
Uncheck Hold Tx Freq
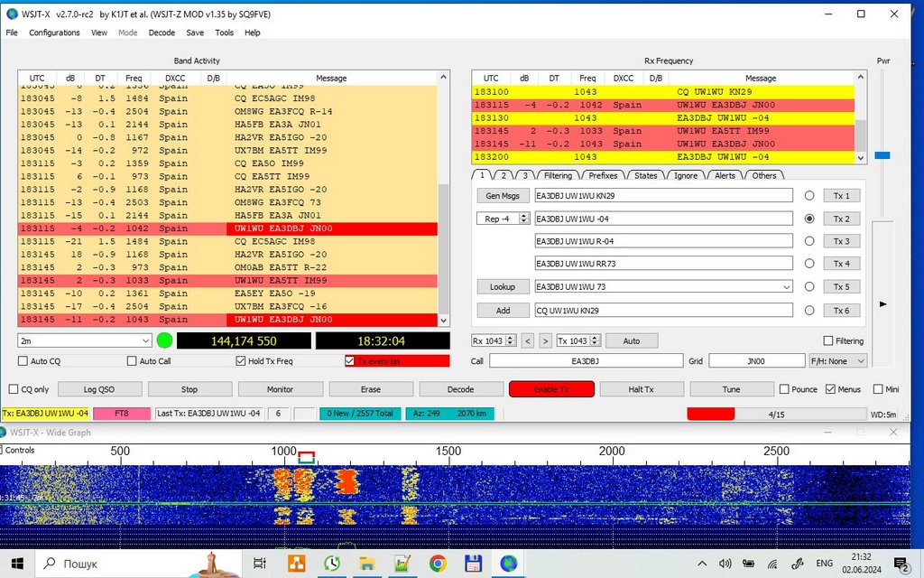click(x=240, y=361)
